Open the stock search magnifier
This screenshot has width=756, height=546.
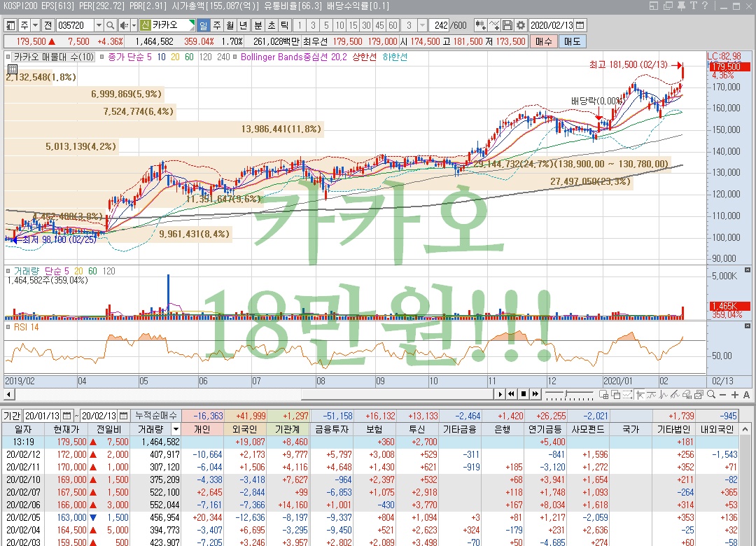(x=111, y=26)
